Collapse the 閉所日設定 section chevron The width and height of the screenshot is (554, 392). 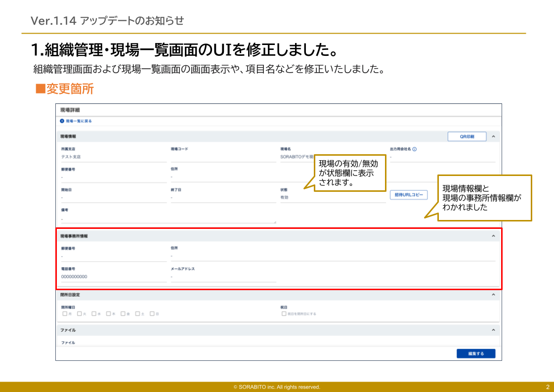(x=493, y=295)
